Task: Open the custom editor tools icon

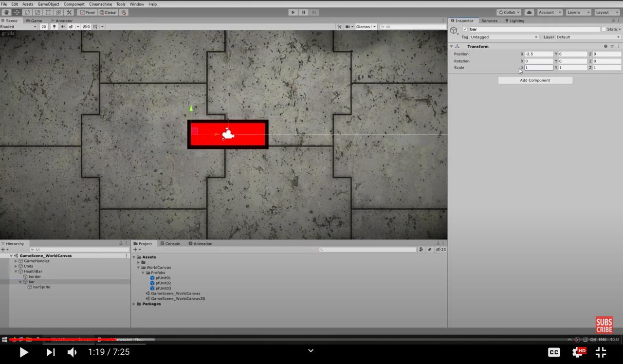Action: point(69,12)
